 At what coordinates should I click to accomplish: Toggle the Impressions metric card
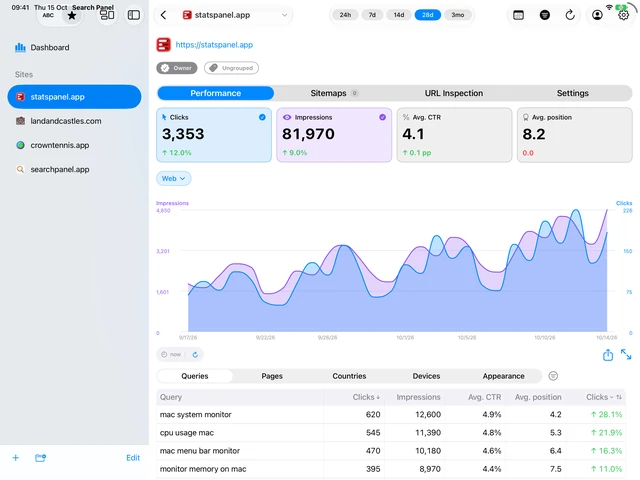(x=334, y=135)
